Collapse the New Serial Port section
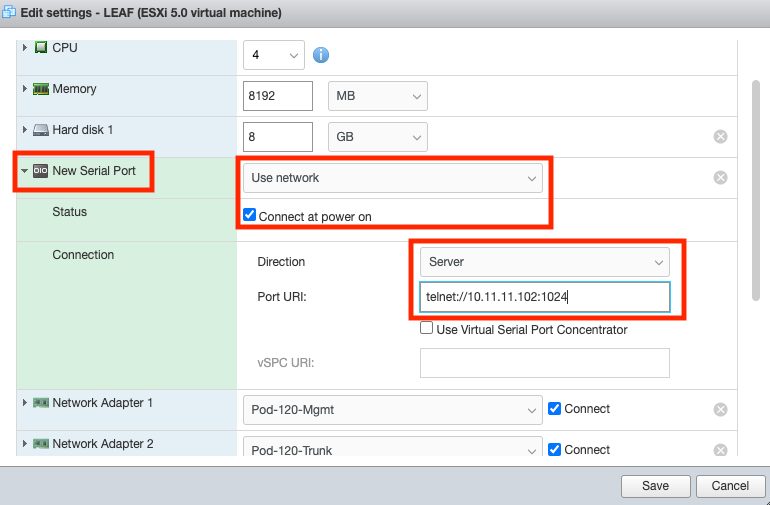The width and height of the screenshot is (770, 505). [24, 171]
